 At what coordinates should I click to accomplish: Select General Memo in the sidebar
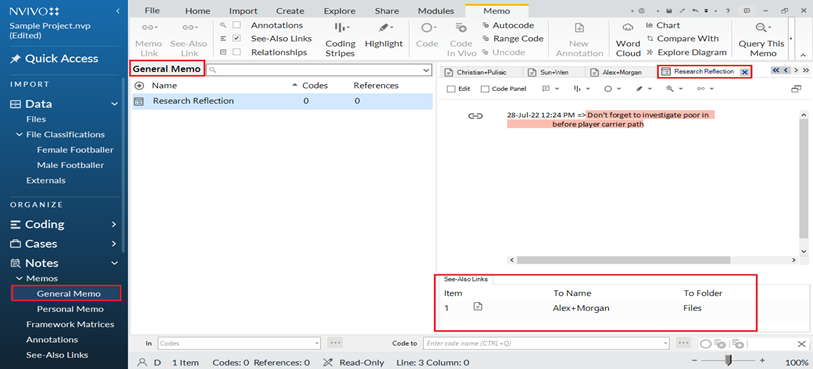pos(68,293)
